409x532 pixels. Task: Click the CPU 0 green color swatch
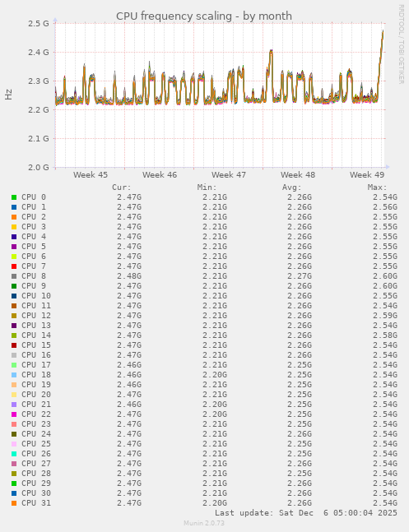coord(14,197)
